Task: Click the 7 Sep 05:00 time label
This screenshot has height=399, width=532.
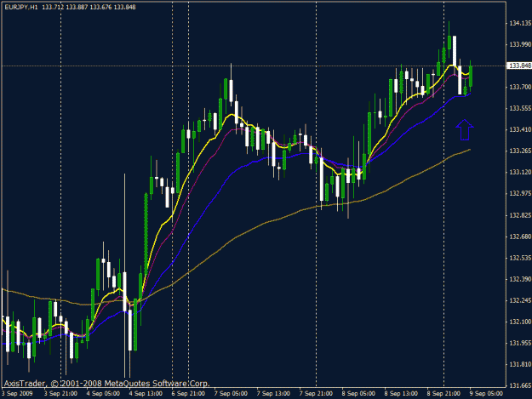Action: click(231, 394)
